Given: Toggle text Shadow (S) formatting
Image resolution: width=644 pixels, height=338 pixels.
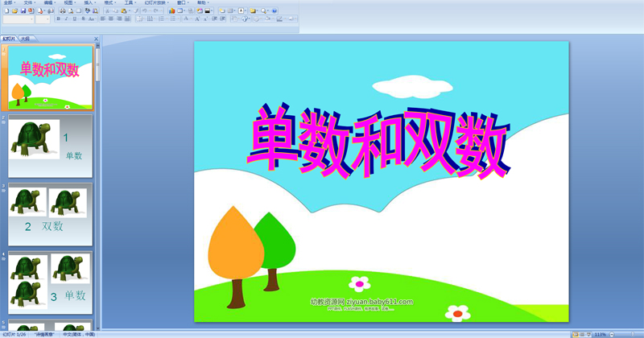Looking at the screenshot, I should 84,19.
